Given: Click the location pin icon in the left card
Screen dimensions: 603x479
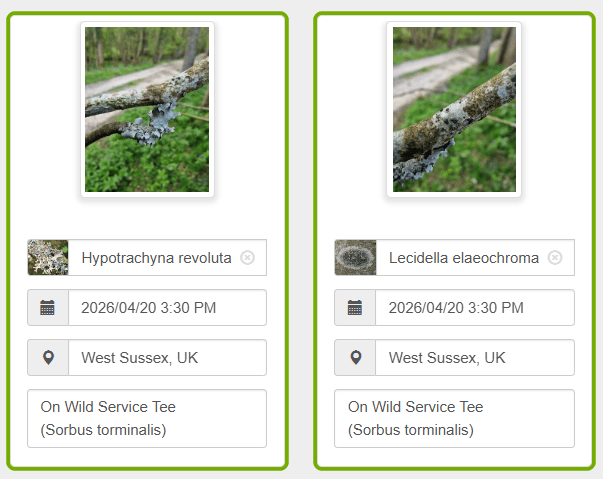Looking at the screenshot, I should [47, 358].
